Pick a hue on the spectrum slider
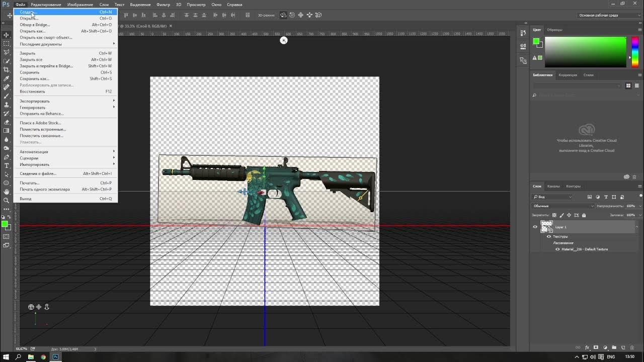This screenshot has width=644, height=362. coord(635,52)
